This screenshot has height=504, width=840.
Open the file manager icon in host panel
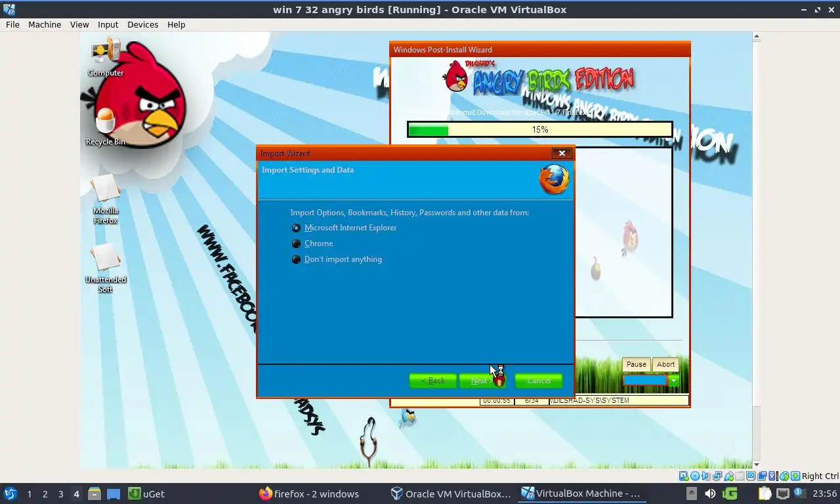94,493
